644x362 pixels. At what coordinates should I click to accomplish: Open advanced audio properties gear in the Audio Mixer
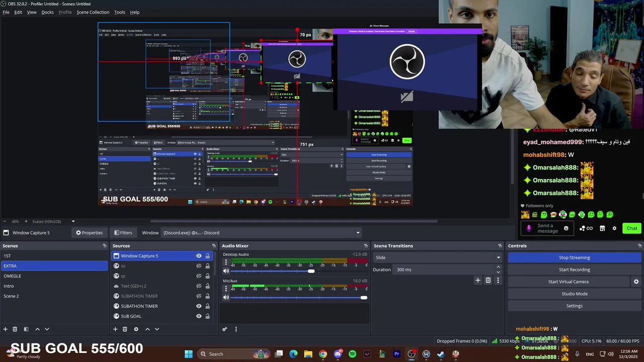tap(225, 329)
